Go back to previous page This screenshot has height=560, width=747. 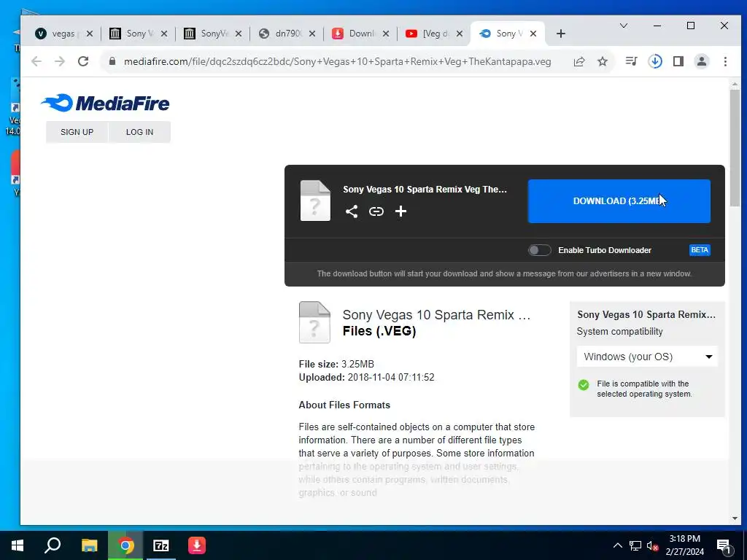click(x=36, y=61)
